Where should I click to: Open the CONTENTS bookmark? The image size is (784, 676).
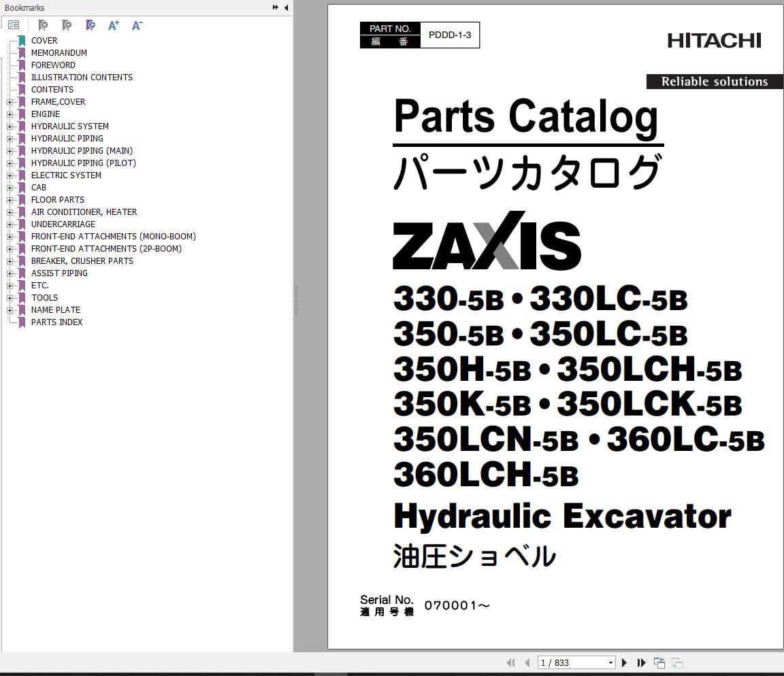click(x=52, y=90)
